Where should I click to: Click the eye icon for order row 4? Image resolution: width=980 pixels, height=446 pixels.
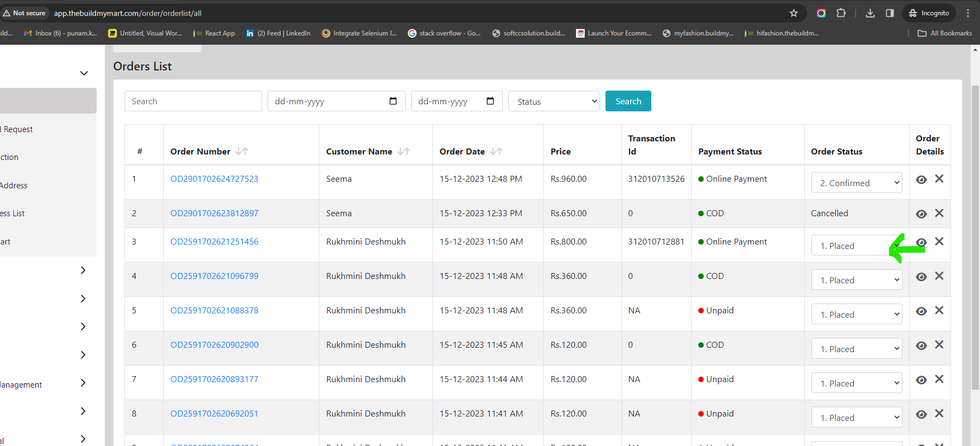(921, 277)
